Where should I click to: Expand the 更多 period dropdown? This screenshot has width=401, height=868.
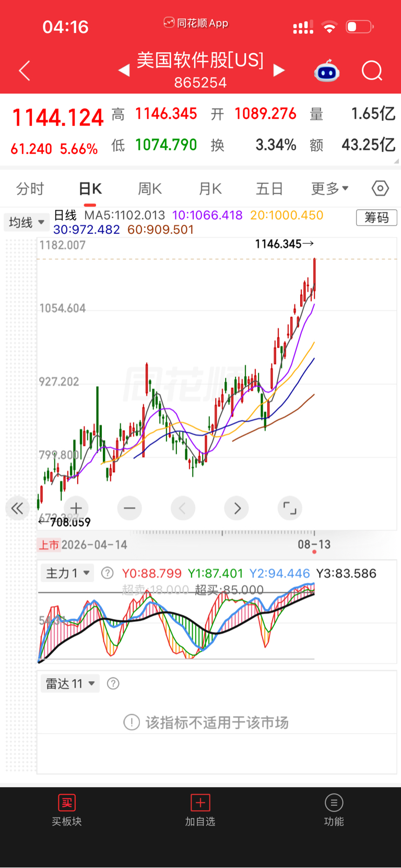click(330, 188)
